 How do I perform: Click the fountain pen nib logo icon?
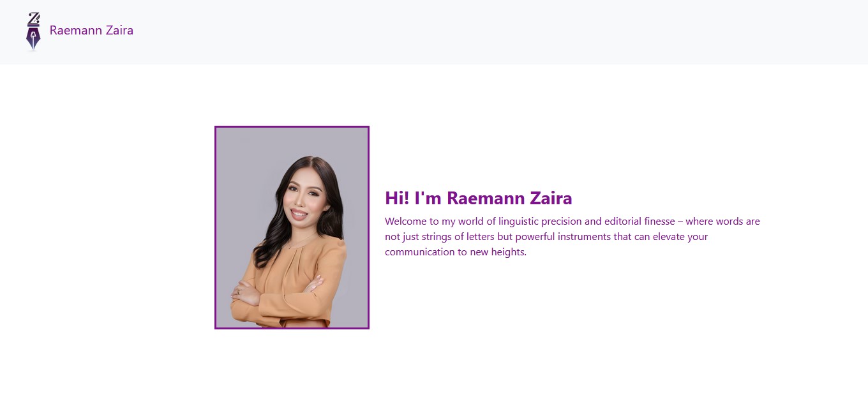point(33,31)
